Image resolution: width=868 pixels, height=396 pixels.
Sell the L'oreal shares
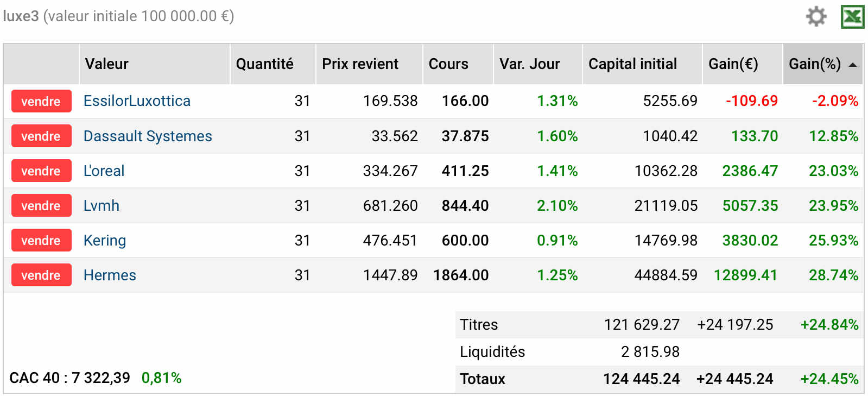pyautogui.click(x=41, y=171)
